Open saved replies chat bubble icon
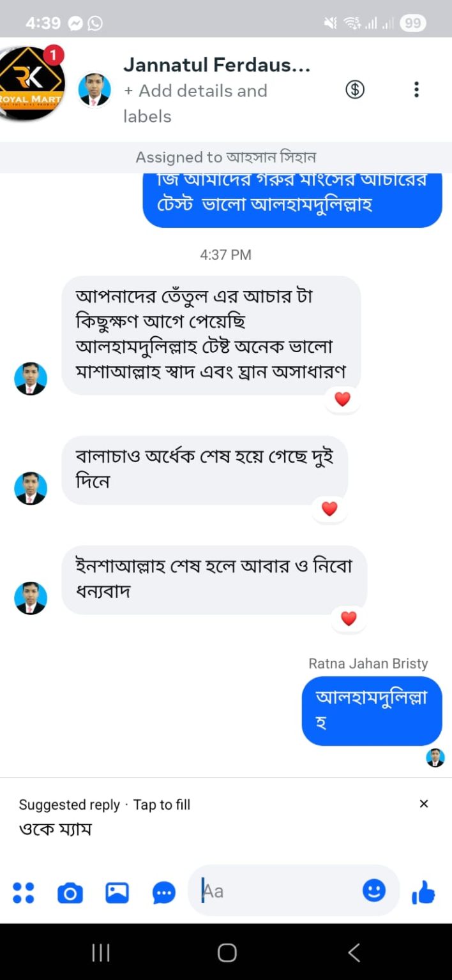 coord(163,893)
